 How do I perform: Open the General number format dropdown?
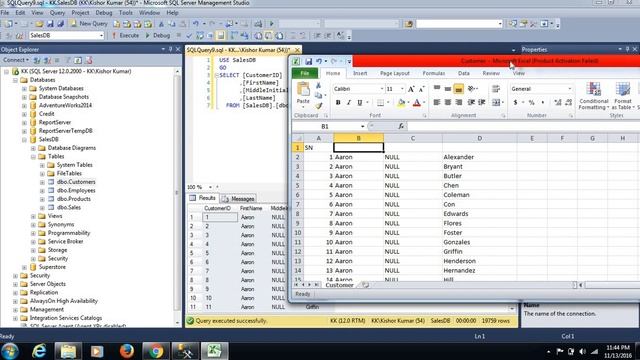pyautogui.click(x=570, y=89)
